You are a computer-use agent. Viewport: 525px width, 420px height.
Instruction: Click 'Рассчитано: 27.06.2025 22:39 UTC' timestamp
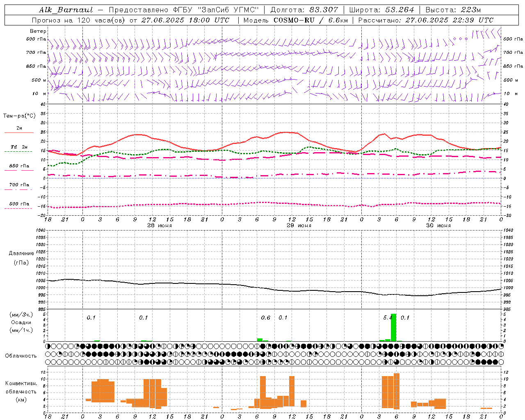coord(426,20)
